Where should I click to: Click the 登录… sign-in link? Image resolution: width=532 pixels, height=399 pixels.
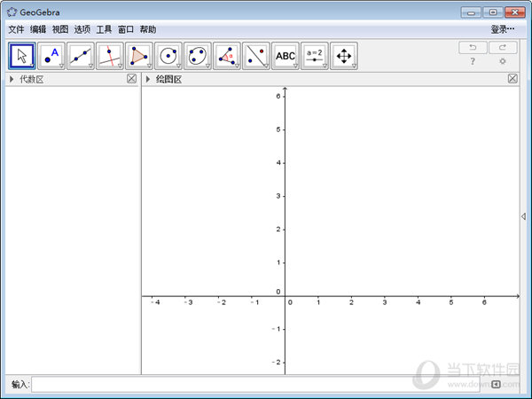(503, 29)
